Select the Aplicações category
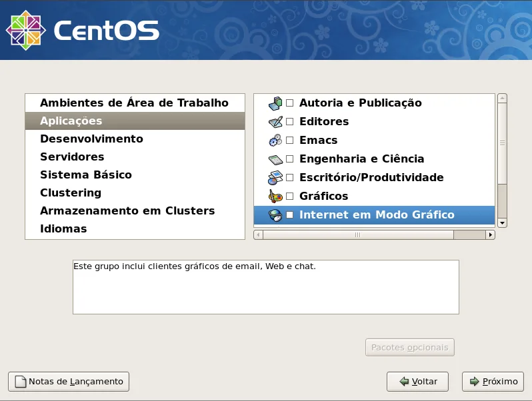Viewport: 532px width, 401px height. tap(135, 121)
